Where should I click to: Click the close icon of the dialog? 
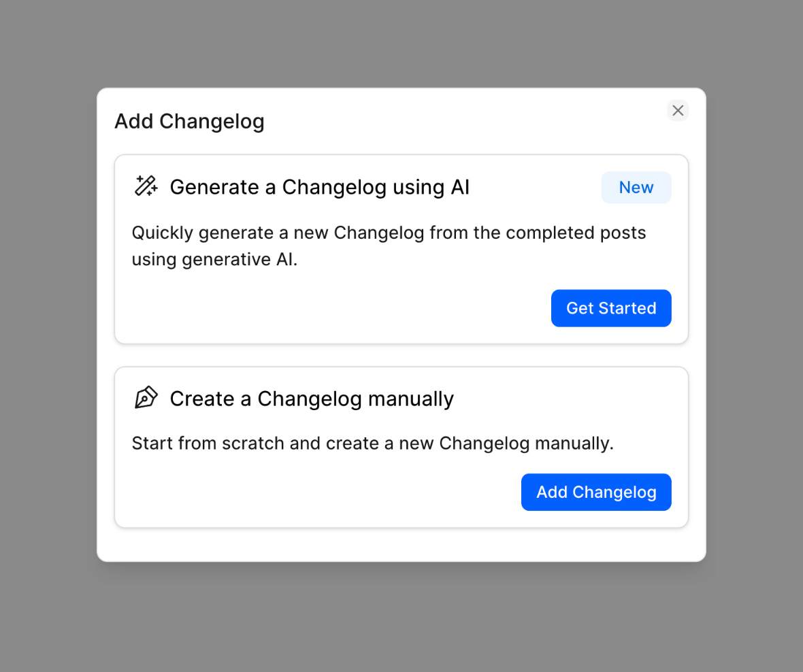(678, 110)
